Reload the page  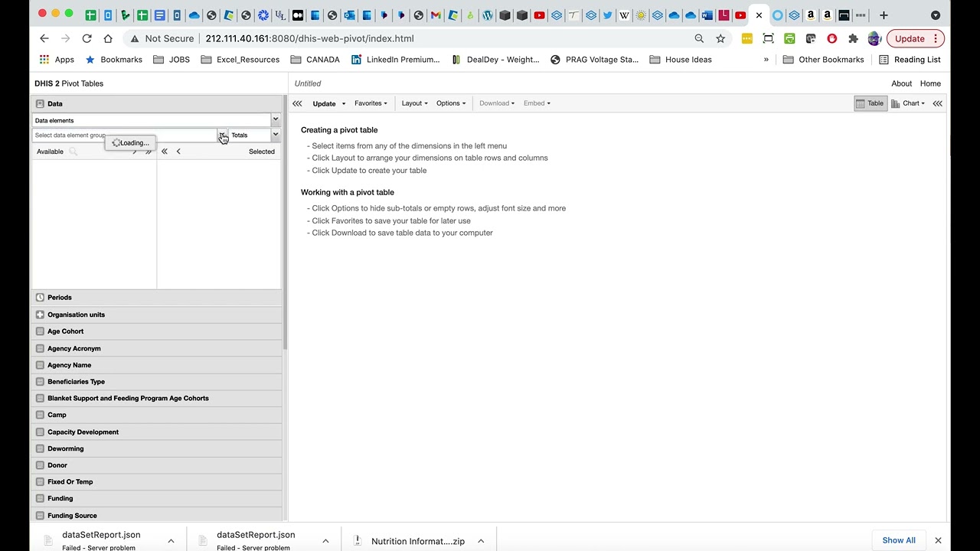pos(87,38)
